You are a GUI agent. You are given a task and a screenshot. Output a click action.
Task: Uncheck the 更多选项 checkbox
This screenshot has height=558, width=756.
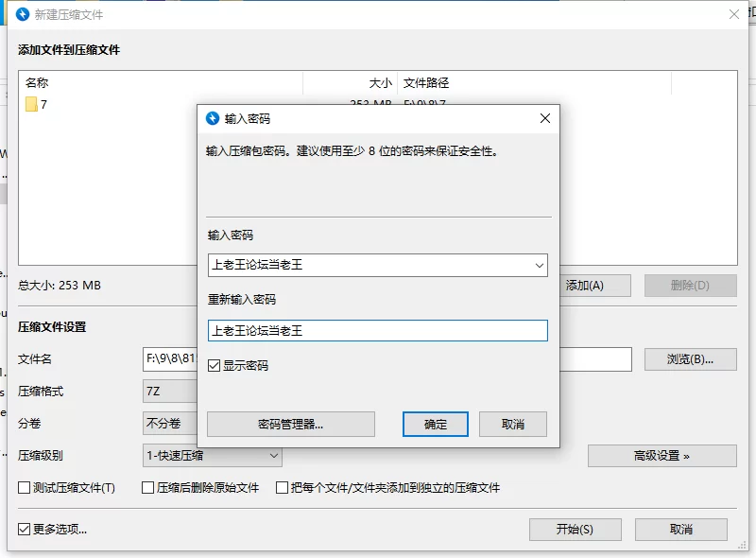click(x=25, y=529)
